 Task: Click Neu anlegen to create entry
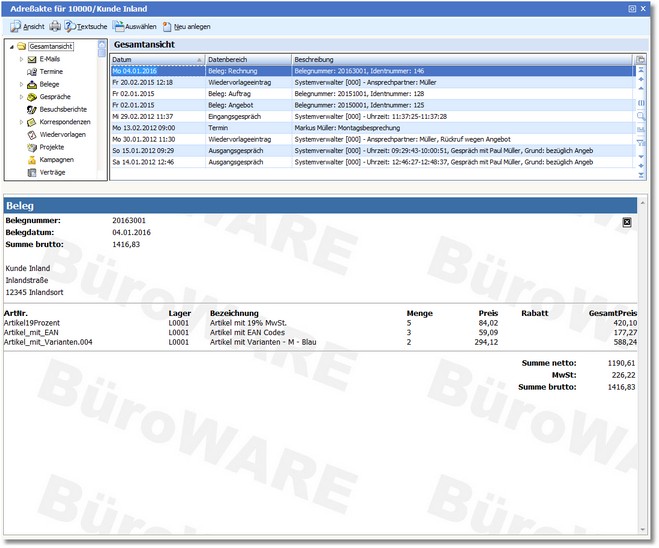tap(186, 26)
